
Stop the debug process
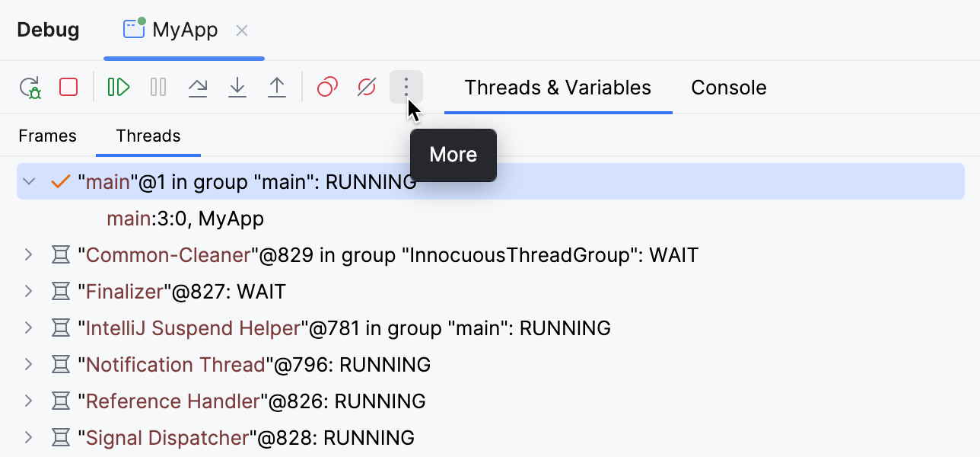[x=68, y=87]
